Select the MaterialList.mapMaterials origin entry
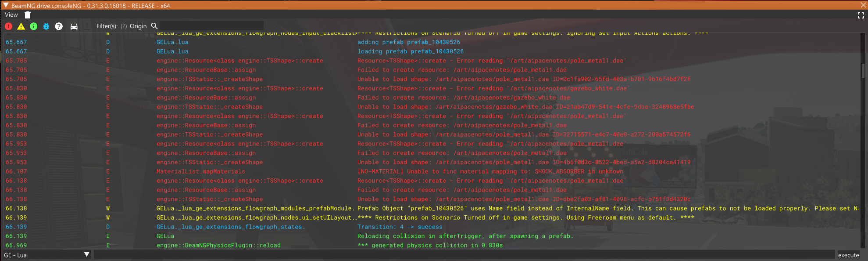The width and height of the screenshot is (868, 261). [x=201, y=171]
